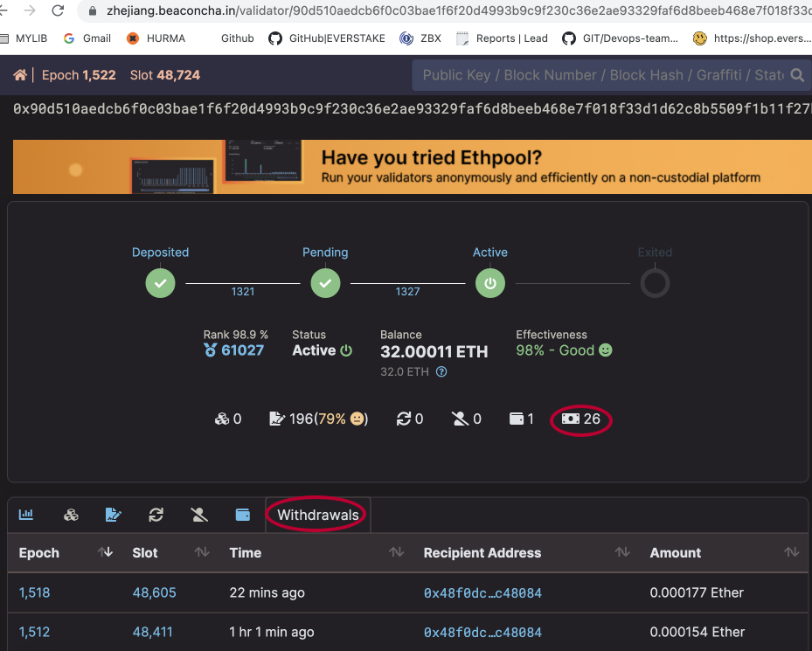
Task: Click the effective balance help icon
Action: coord(441,372)
